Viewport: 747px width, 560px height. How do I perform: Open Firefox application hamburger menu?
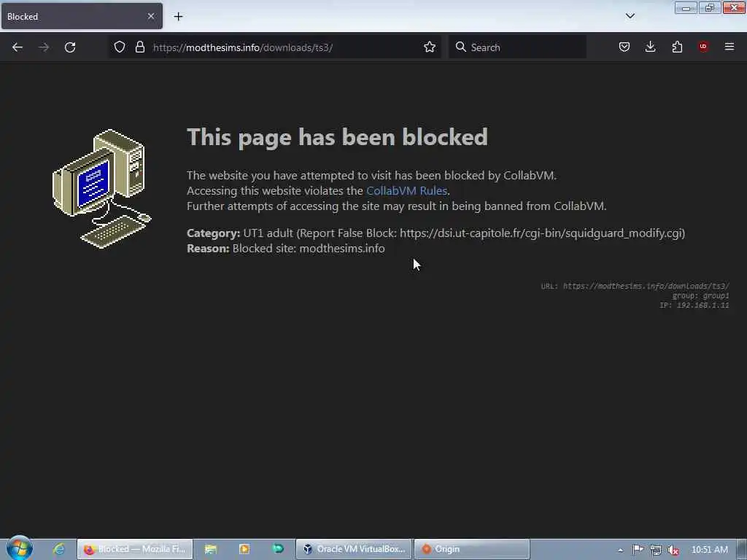click(729, 47)
